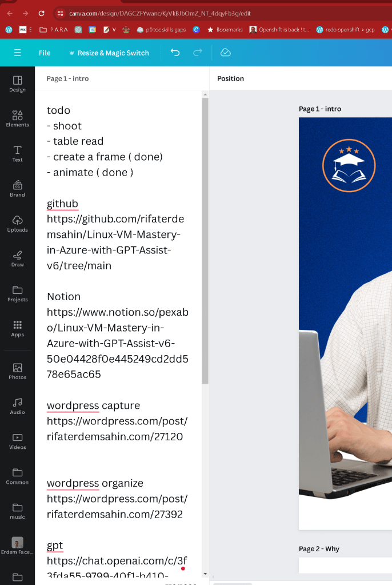Open the Text panel

coord(17,154)
